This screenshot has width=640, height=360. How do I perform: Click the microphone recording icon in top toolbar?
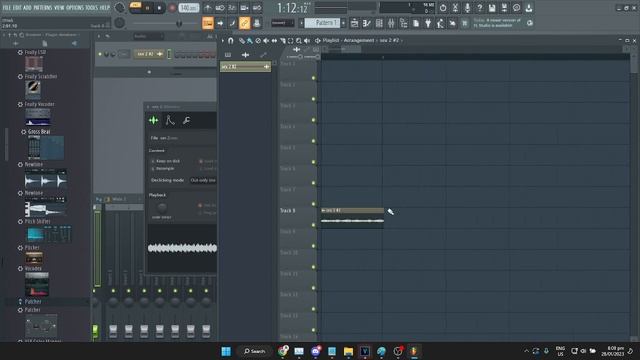click(467, 8)
